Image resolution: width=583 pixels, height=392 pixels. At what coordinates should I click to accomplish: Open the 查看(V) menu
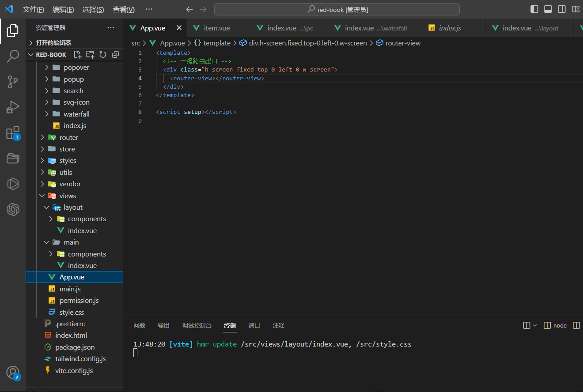pos(123,10)
